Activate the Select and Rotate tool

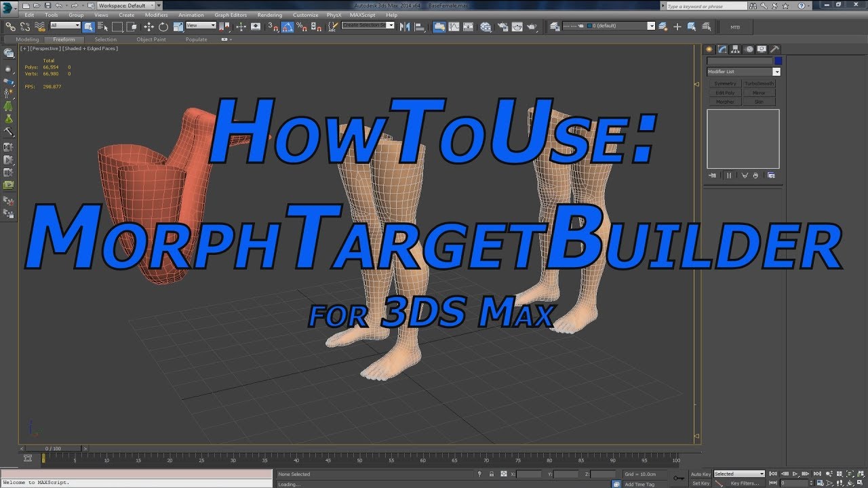(163, 26)
